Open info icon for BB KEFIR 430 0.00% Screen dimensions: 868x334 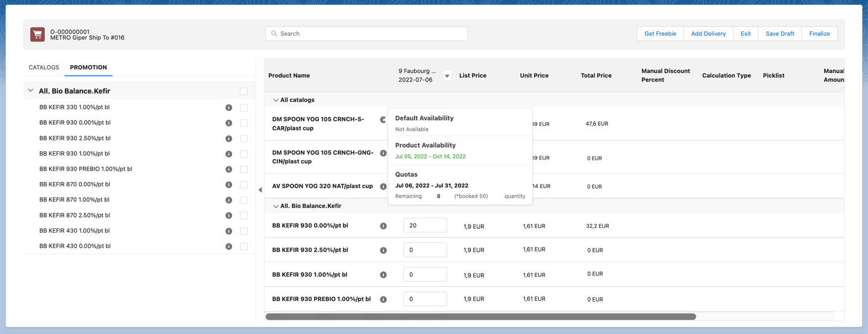[x=228, y=246]
